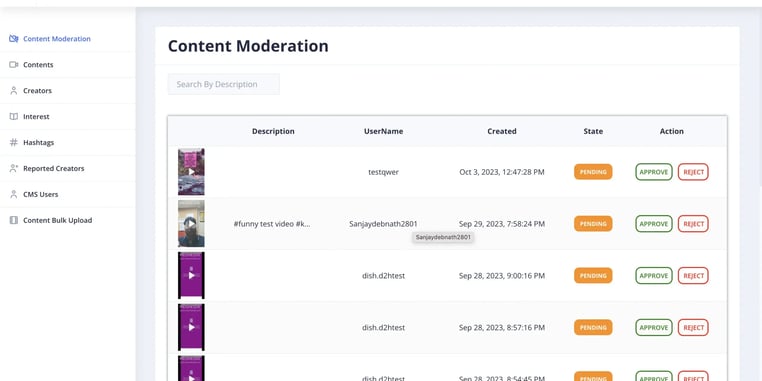Reject dish.d2htest video from 8:57:16 PM
This screenshot has width=762, height=381.
[693, 328]
